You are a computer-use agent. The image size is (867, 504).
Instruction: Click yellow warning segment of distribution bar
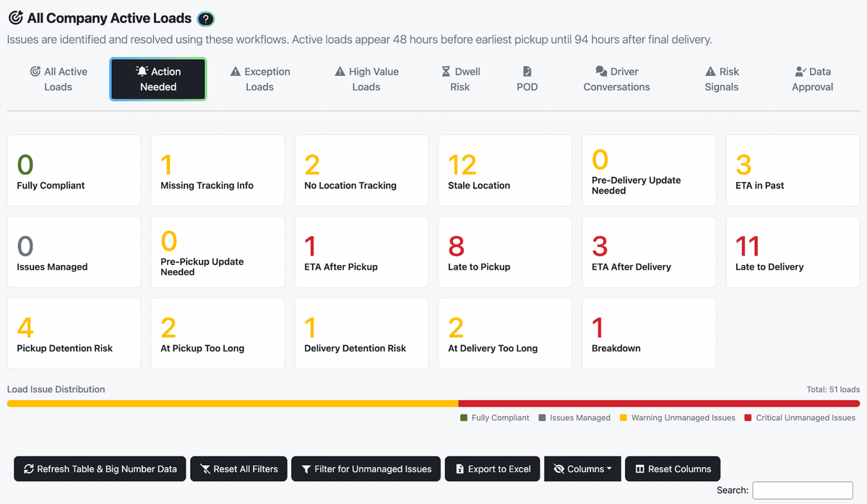(233, 404)
